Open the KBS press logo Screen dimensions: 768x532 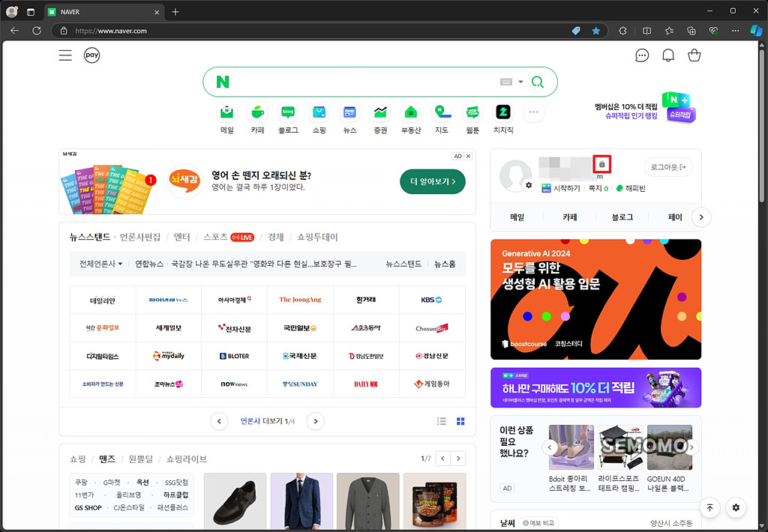[x=431, y=300]
